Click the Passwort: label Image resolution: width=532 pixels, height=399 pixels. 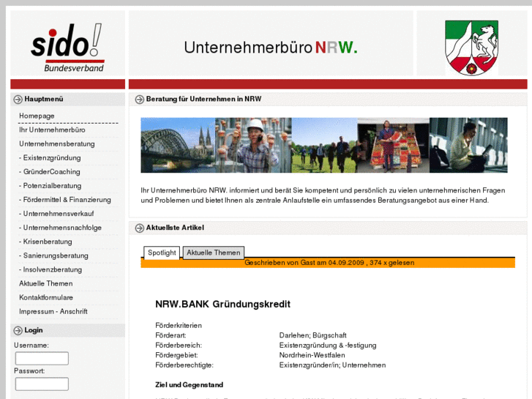tap(29, 371)
